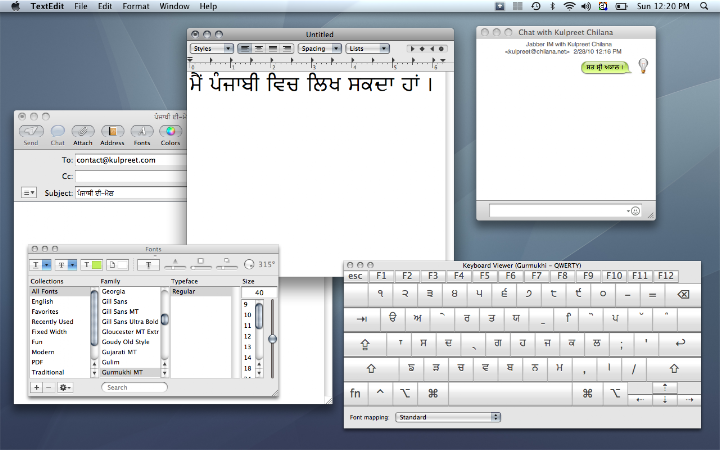Toggle the left shift key in Keyboard Viewer
The height and width of the screenshot is (450, 720).
371,368
